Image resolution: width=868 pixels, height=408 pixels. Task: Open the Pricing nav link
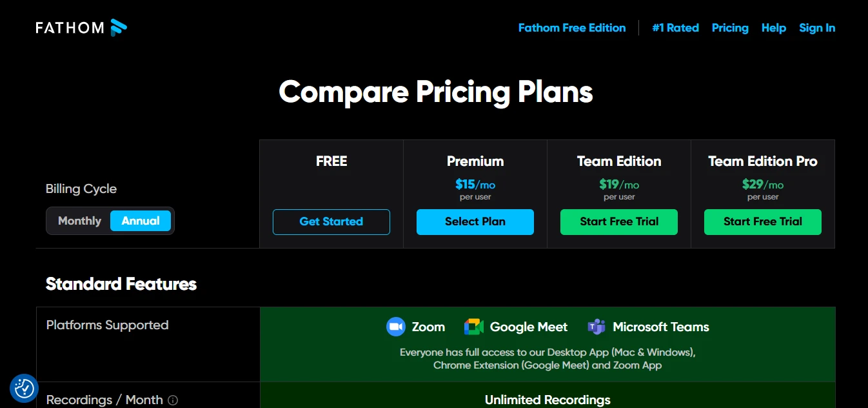(730, 28)
